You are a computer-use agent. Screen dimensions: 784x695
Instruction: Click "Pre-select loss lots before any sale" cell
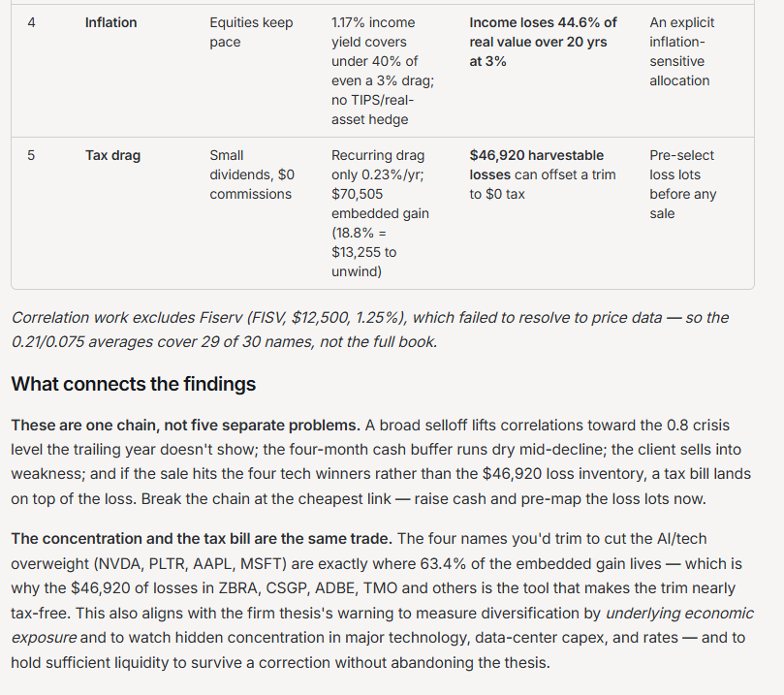[682, 184]
